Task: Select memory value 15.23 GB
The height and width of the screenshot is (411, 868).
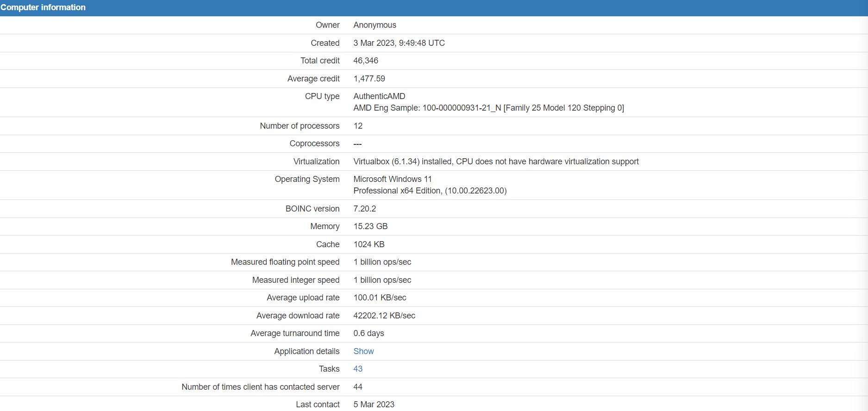Action: tap(370, 226)
